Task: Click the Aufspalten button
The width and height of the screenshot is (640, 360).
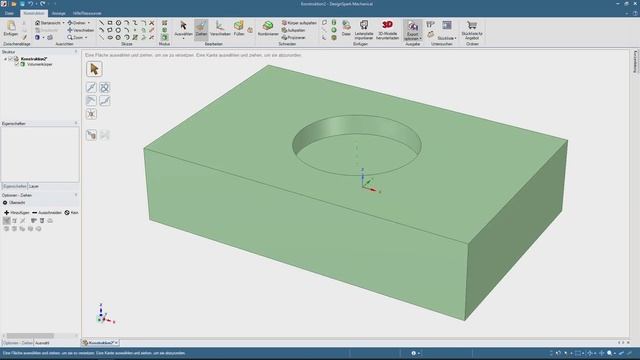Action: [293, 30]
